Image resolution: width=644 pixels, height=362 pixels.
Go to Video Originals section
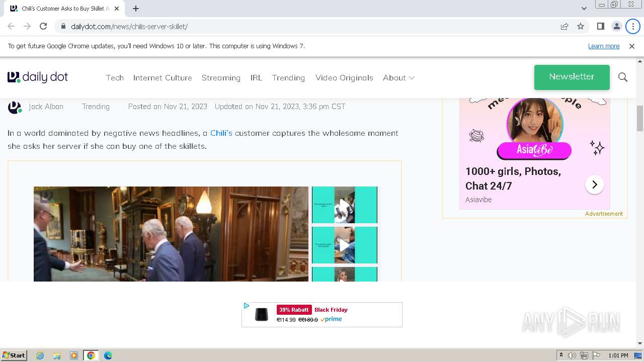coord(344,77)
